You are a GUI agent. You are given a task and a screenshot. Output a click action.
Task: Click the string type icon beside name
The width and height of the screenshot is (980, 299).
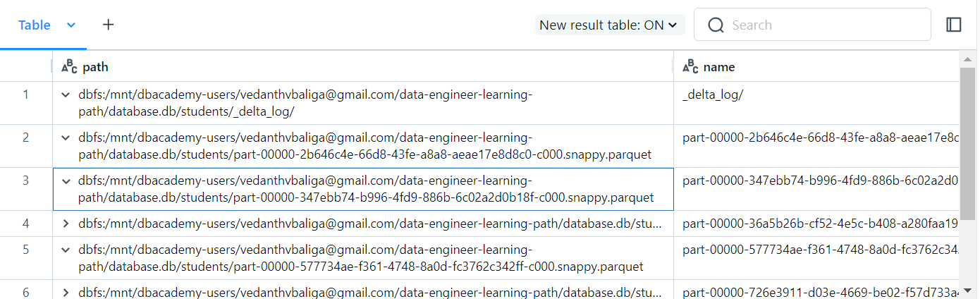pos(690,67)
